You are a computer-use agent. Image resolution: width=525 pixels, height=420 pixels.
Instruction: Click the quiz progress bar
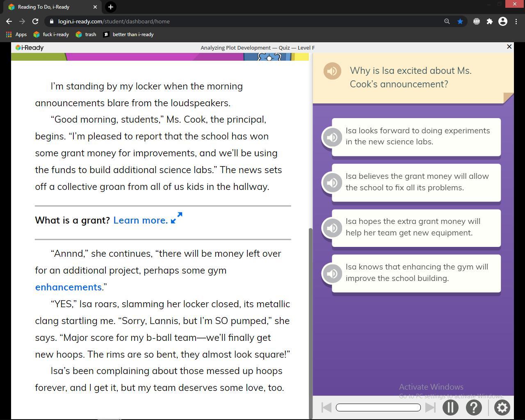378,407
